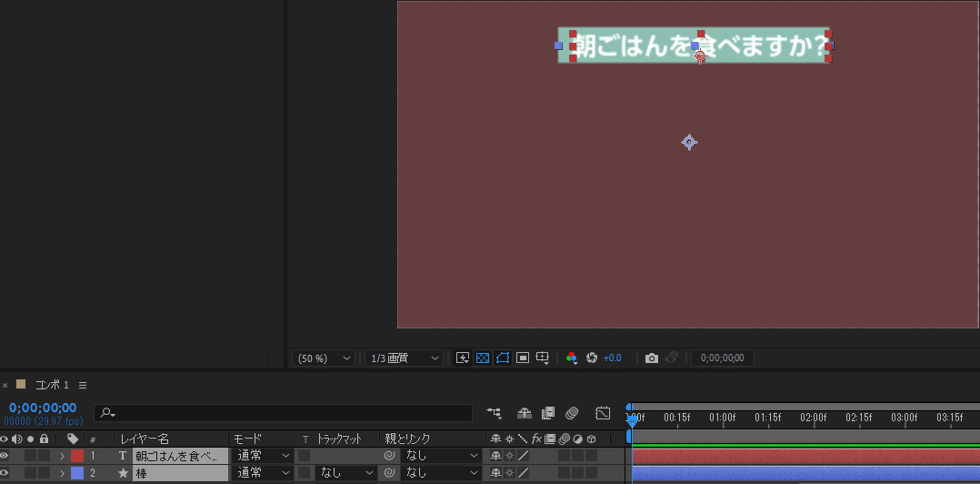Select the 棒 shape layer name
Image resolution: width=980 pixels, height=484 pixels.
click(181, 473)
